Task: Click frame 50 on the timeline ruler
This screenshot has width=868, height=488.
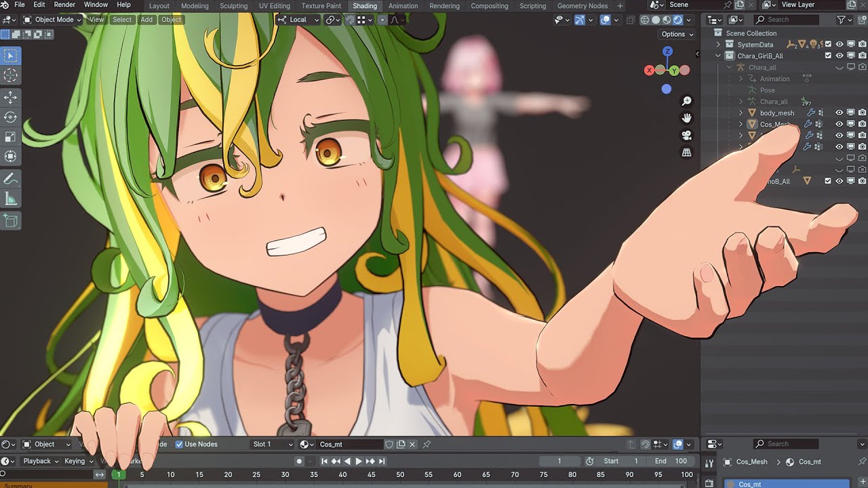Action: point(400,474)
